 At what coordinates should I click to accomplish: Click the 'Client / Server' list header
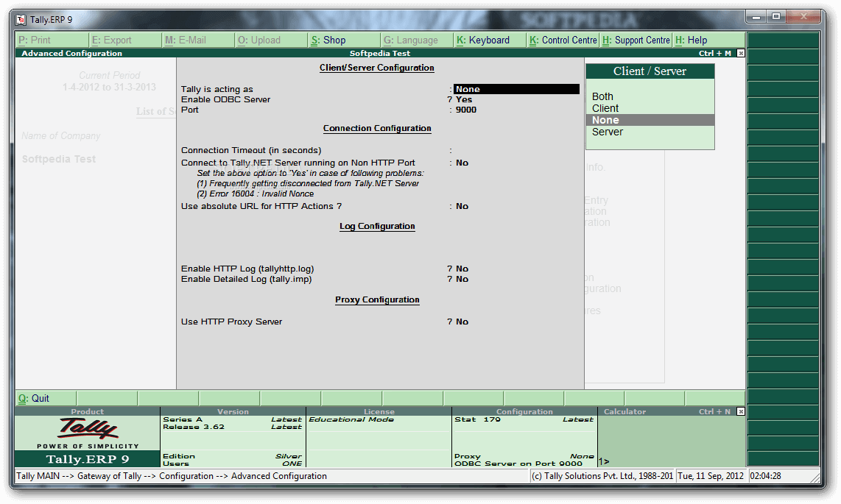[650, 71]
